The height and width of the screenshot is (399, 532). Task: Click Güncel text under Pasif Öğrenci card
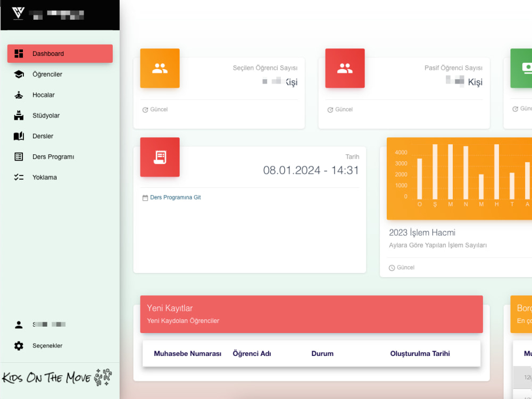344,109
